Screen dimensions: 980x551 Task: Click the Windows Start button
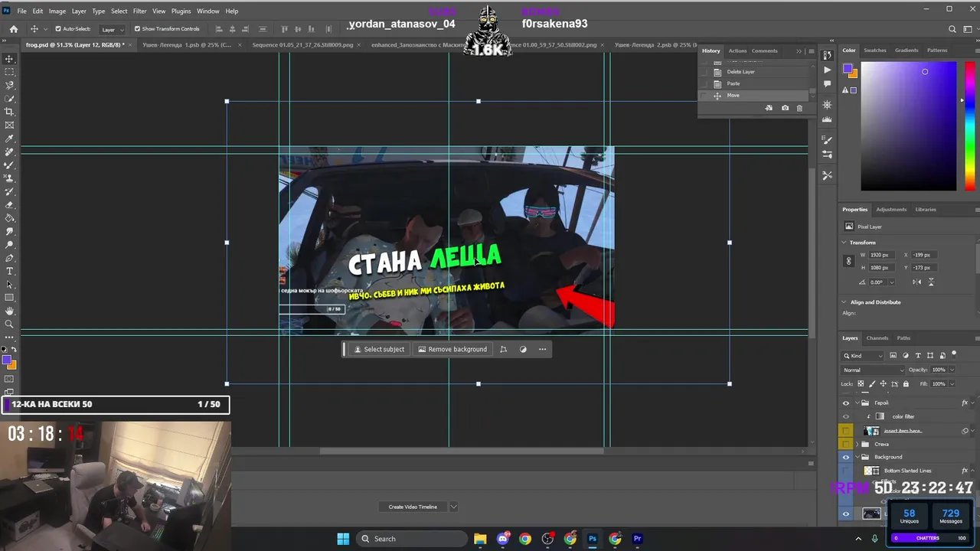tap(343, 539)
